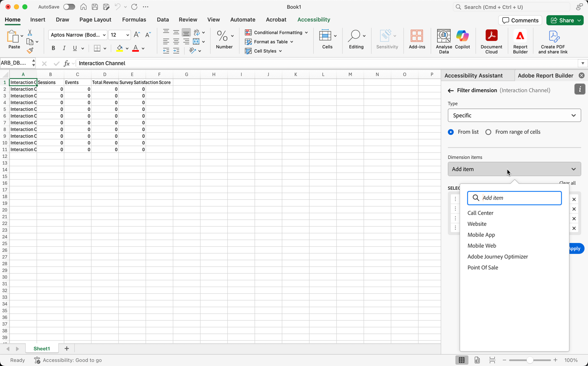This screenshot has width=588, height=366.
Task: Save the workbook via title bar
Action: 95,7
